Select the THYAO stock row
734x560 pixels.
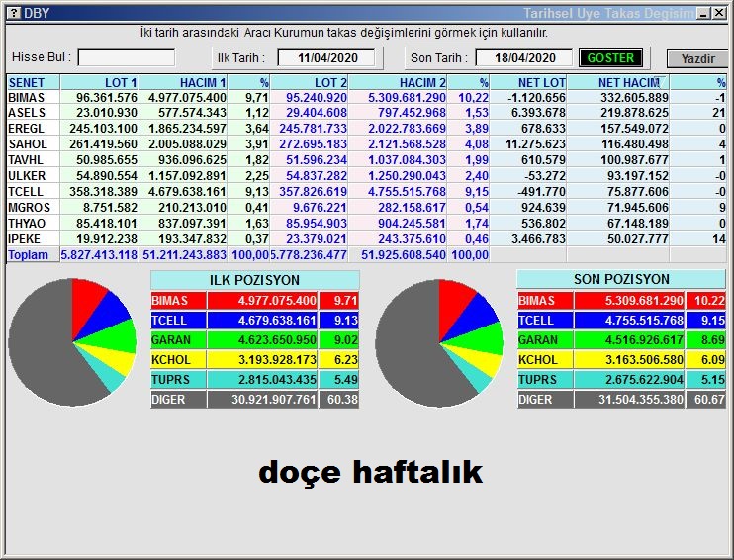[x=367, y=224]
